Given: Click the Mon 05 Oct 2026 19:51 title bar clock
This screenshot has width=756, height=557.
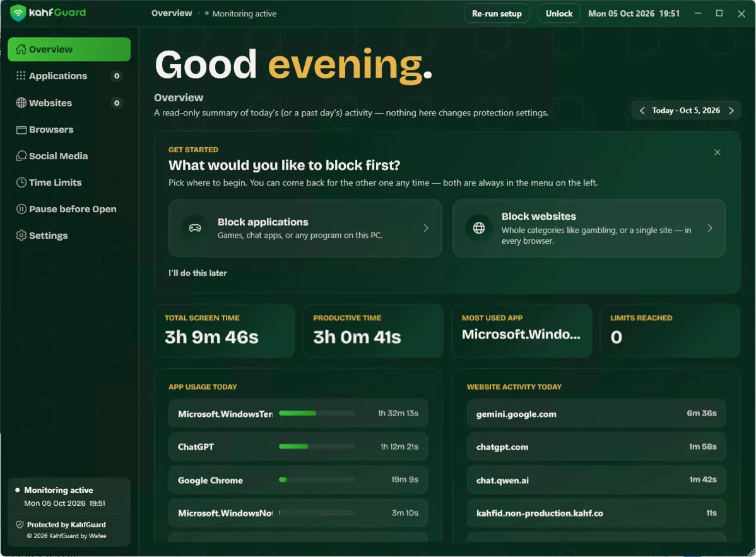Looking at the screenshot, I should 634,13.
